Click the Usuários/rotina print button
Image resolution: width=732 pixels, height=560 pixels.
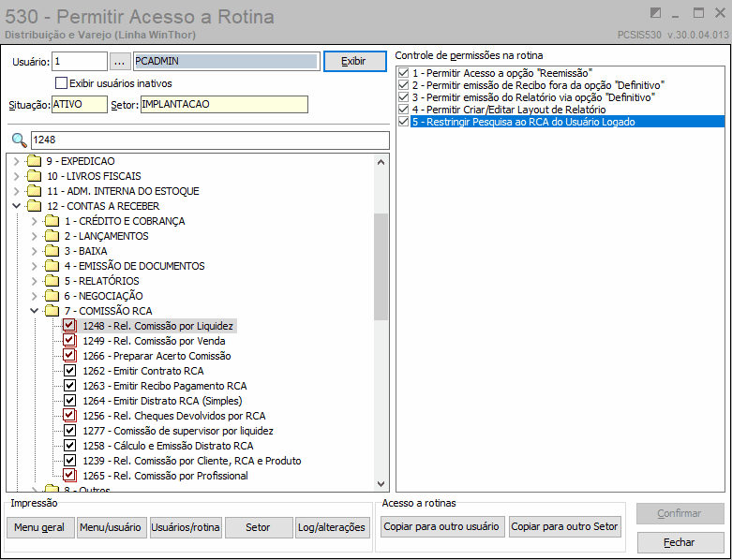(186, 527)
